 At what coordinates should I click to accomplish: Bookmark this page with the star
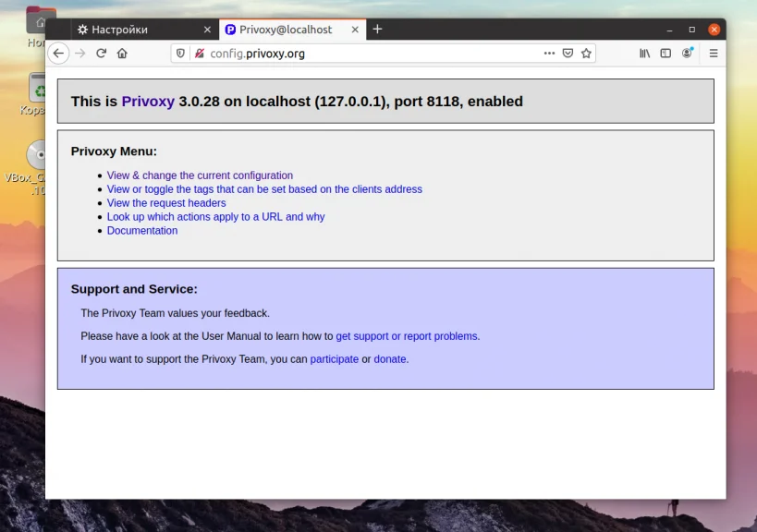586,54
